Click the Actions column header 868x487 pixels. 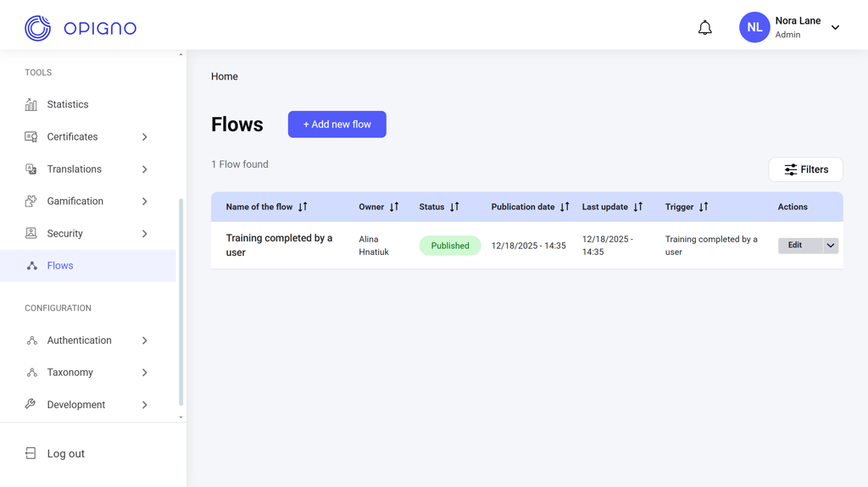coord(793,207)
